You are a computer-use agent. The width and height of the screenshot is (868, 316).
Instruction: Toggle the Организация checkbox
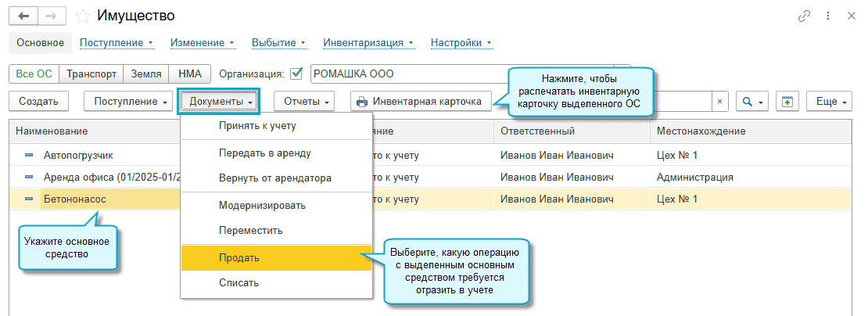click(x=296, y=74)
